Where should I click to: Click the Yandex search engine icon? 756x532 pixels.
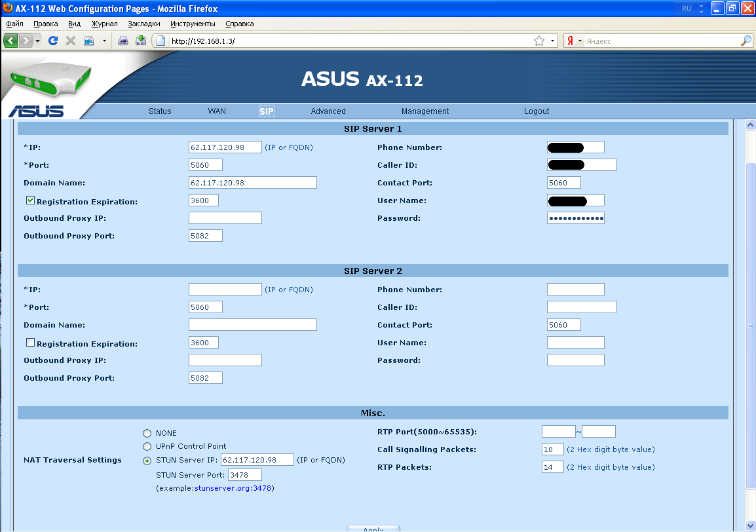(x=571, y=41)
